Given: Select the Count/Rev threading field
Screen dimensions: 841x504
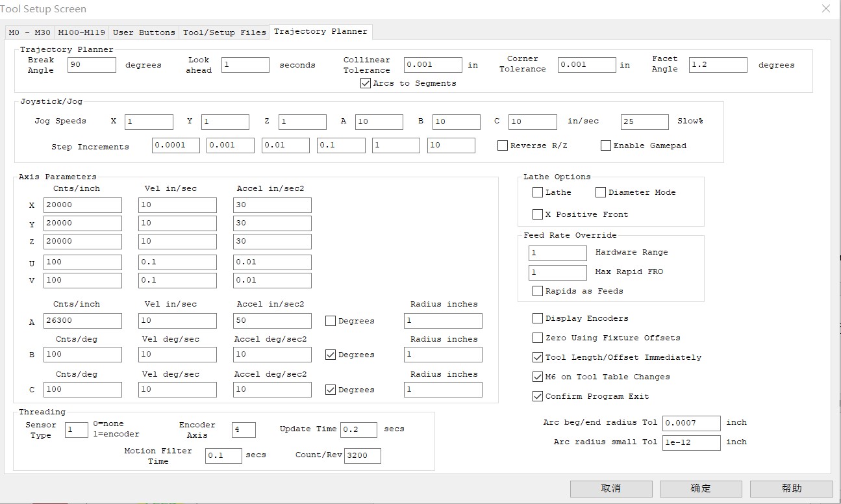Looking at the screenshot, I should point(362,455).
